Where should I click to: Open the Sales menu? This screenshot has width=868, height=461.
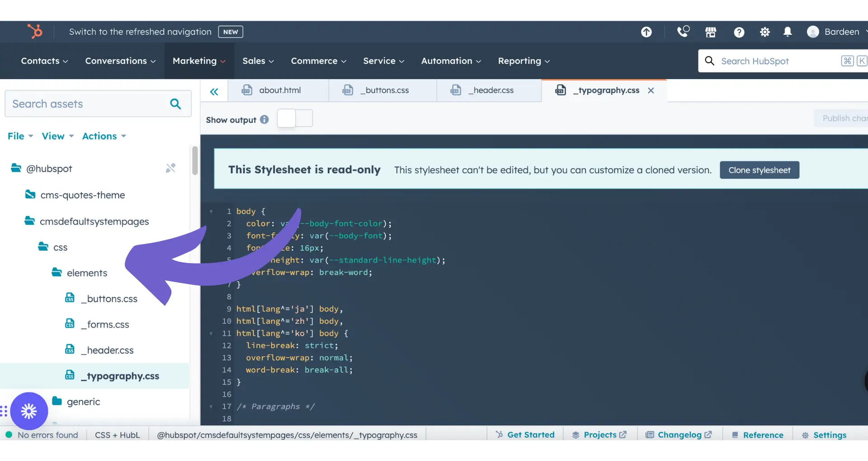(x=258, y=61)
